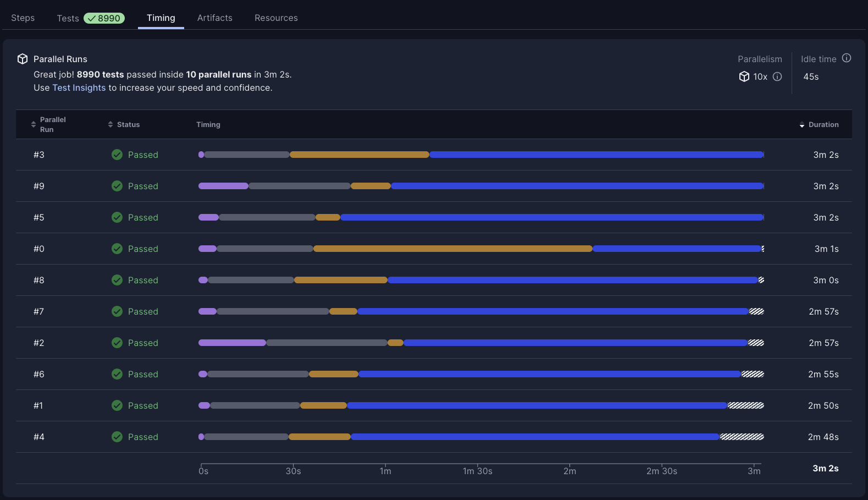Click the 3m 1s duration of run #0
Screen dimensions: 868x500
tap(827, 249)
